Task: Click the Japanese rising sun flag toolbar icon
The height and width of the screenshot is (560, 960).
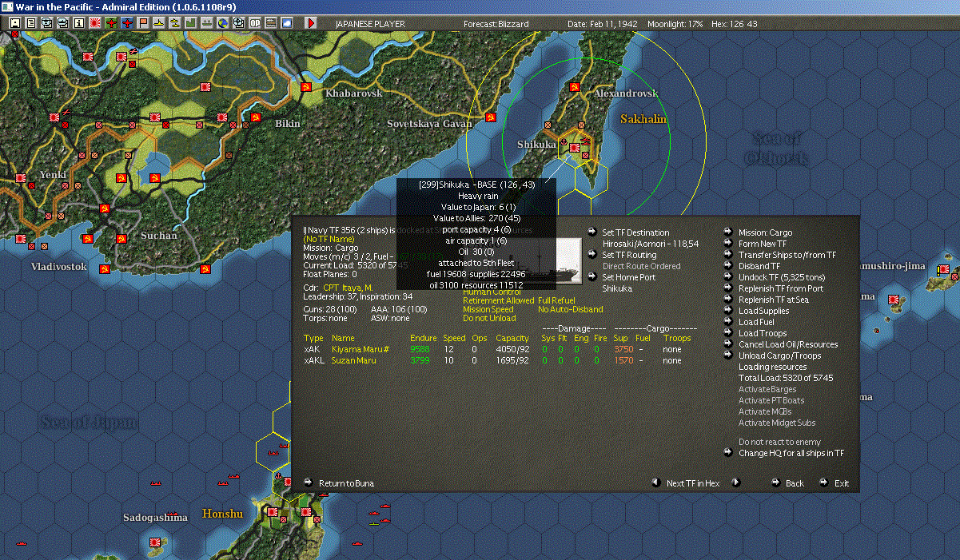Action: (95, 24)
